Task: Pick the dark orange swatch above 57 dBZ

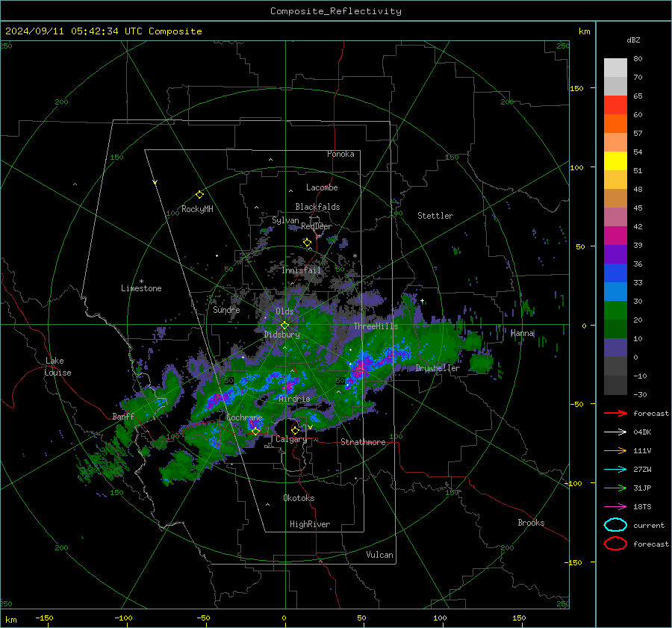Action: tap(615, 123)
